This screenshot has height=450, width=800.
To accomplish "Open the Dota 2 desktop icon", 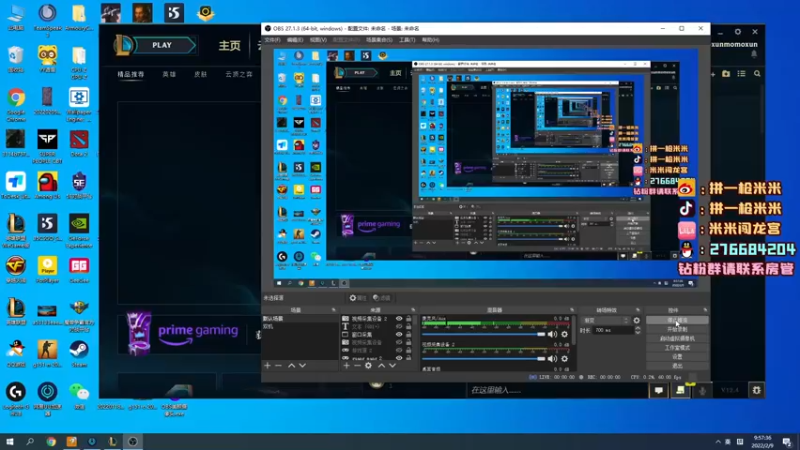I will pos(79,142).
